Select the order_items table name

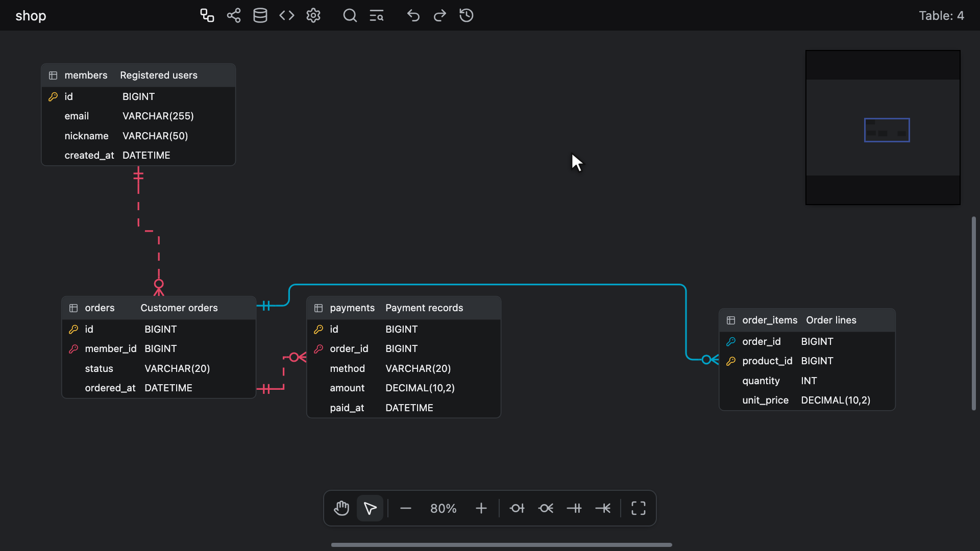770,320
